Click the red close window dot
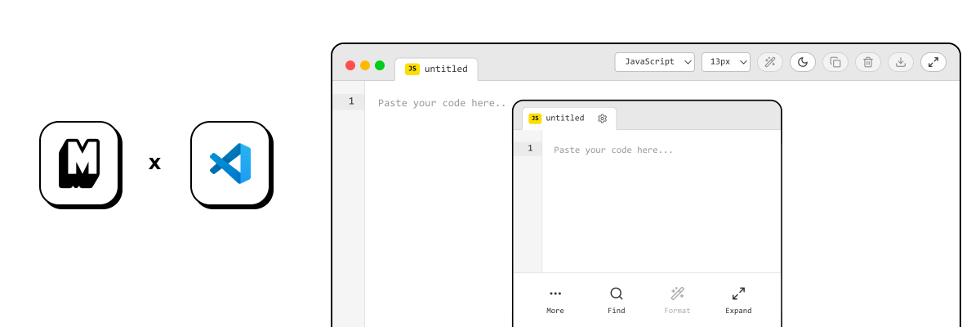The width and height of the screenshot is (980, 327). (350, 65)
